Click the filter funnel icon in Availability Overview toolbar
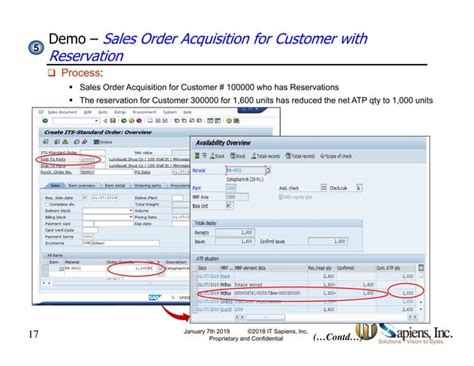 point(204,156)
